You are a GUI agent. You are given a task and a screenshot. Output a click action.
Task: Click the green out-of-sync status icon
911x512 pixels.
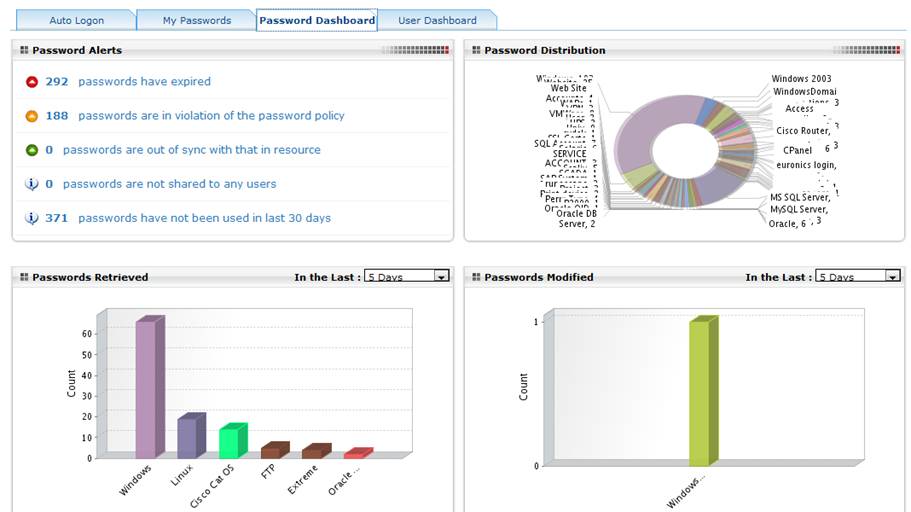pyautogui.click(x=32, y=150)
